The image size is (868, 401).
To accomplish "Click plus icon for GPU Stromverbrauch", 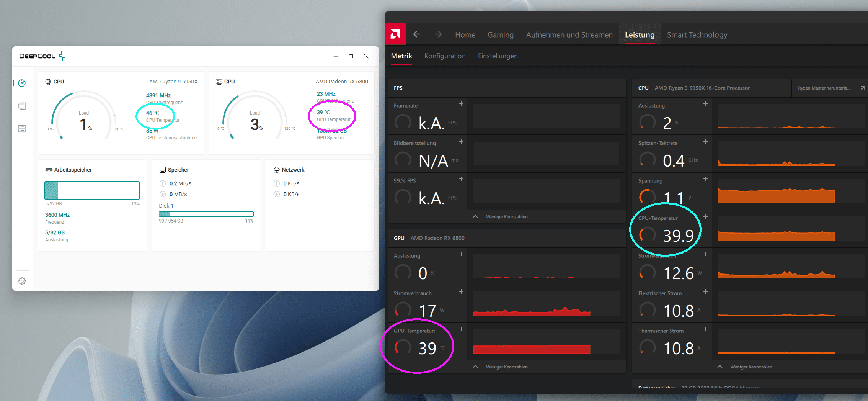I will [x=461, y=291].
